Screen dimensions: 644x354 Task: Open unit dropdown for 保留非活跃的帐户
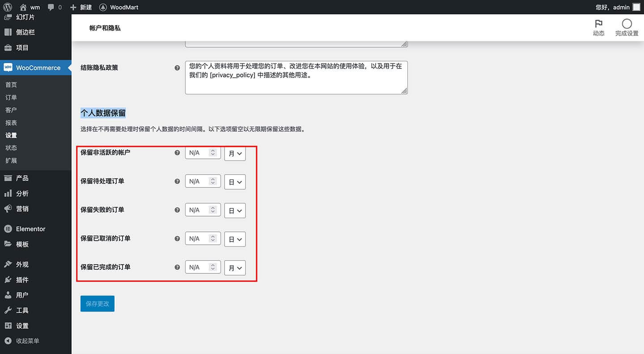pos(235,154)
